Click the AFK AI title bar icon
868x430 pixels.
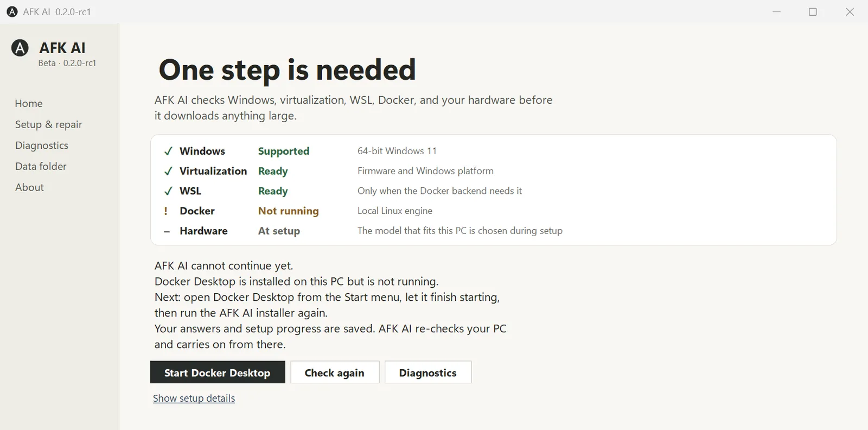[12, 12]
